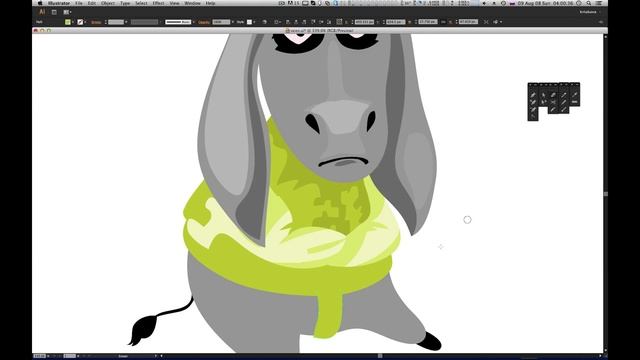640x360 pixels.
Task: Click icon right of the H field
Action: [x=486, y=22]
